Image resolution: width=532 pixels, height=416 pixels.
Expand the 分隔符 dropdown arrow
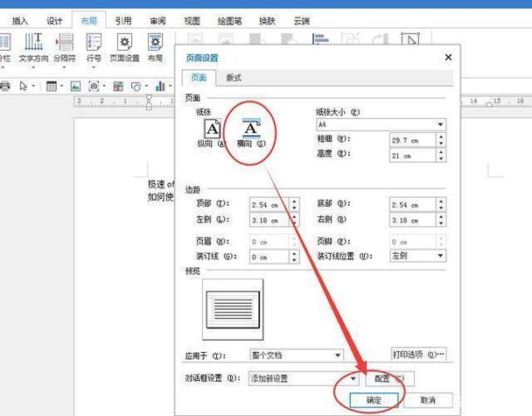(x=65, y=67)
